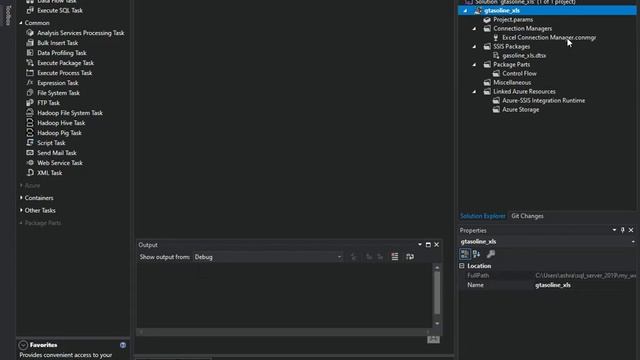
Task: Click the Azure Storage folder icon
Action: [496, 109]
